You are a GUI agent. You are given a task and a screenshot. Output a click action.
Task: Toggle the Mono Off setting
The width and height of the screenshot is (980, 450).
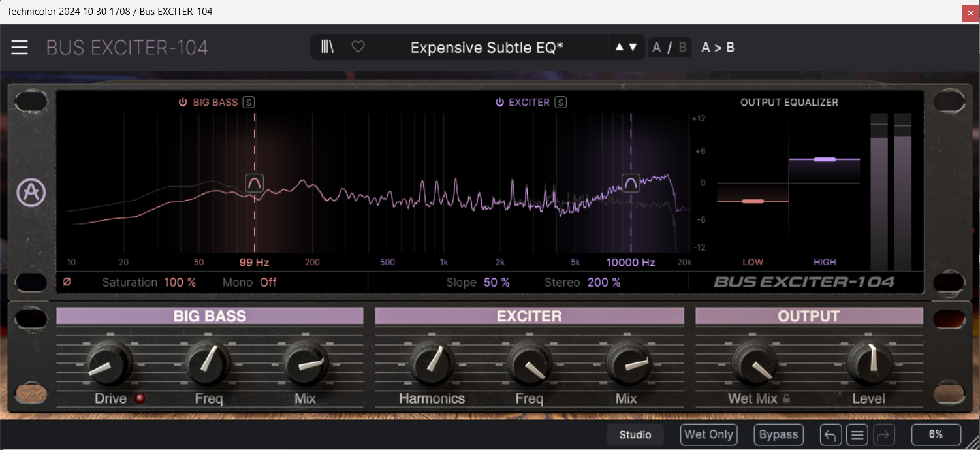[x=268, y=283]
